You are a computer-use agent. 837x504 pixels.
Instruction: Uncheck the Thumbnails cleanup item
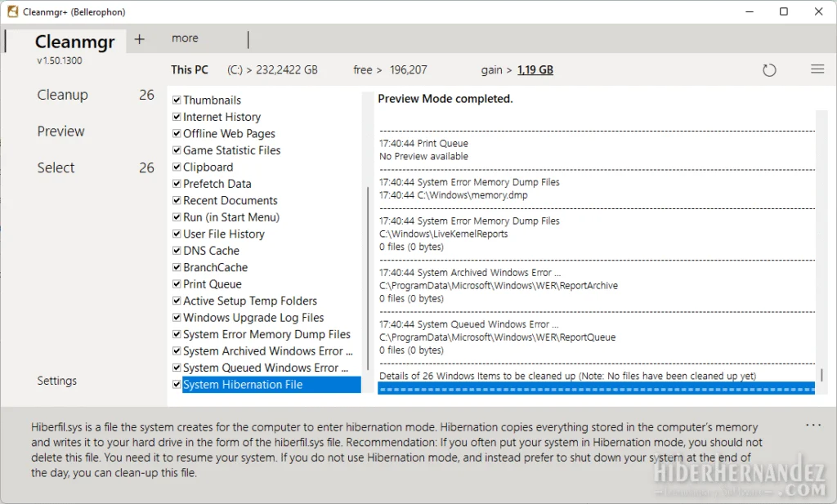(x=175, y=100)
